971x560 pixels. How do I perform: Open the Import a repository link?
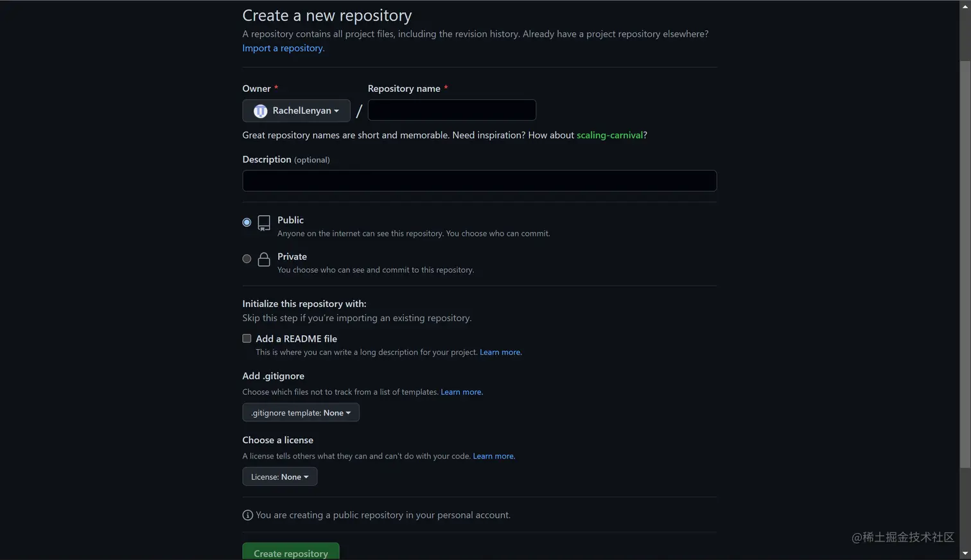pos(283,48)
